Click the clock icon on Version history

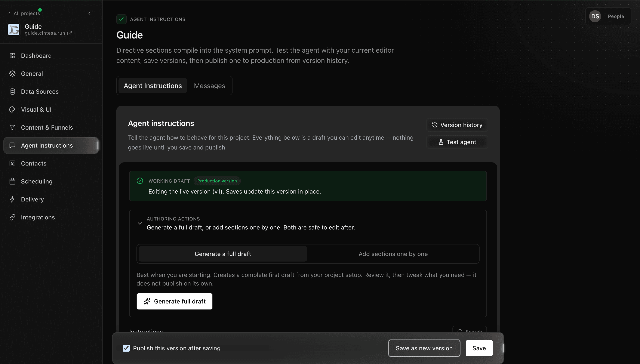tap(435, 125)
